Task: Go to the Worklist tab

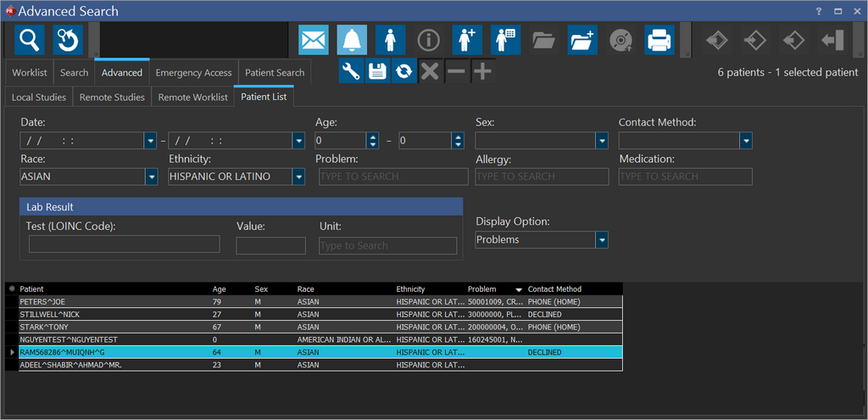Action: click(30, 73)
